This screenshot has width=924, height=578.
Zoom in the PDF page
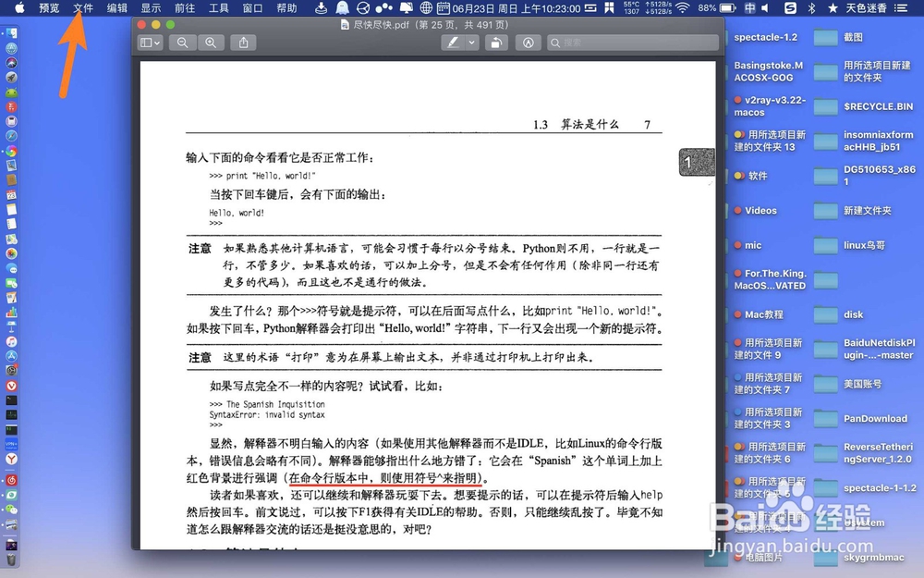(x=211, y=43)
